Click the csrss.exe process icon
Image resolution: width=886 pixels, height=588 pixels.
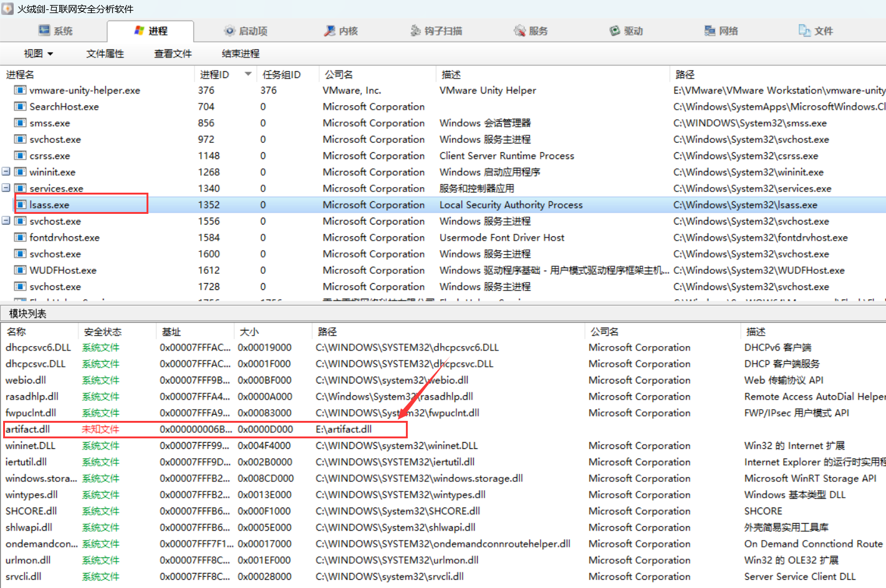[x=20, y=156]
